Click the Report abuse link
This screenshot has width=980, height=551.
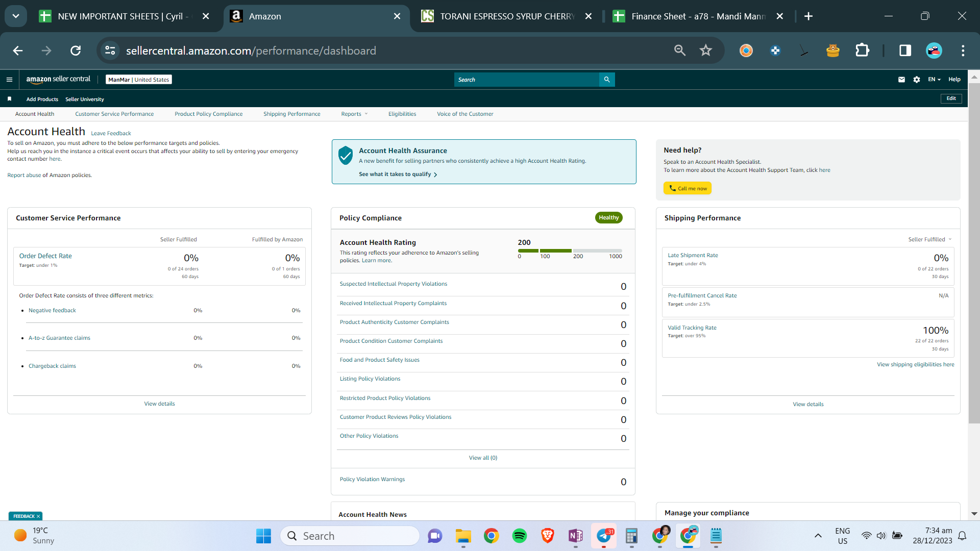pos(24,176)
